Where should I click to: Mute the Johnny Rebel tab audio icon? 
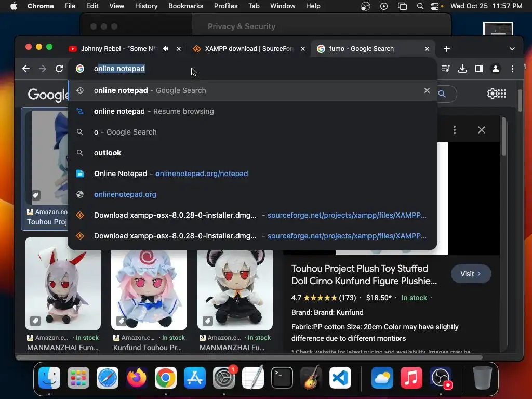(x=165, y=49)
